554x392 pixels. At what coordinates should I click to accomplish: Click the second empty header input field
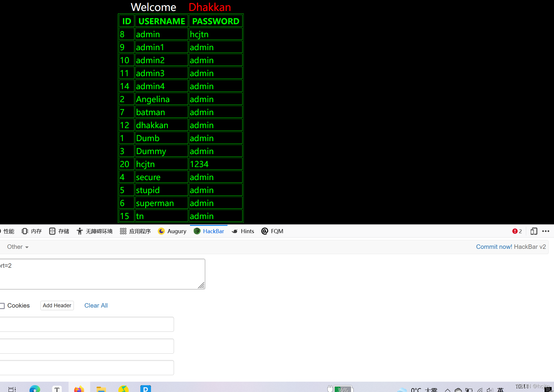(87, 346)
